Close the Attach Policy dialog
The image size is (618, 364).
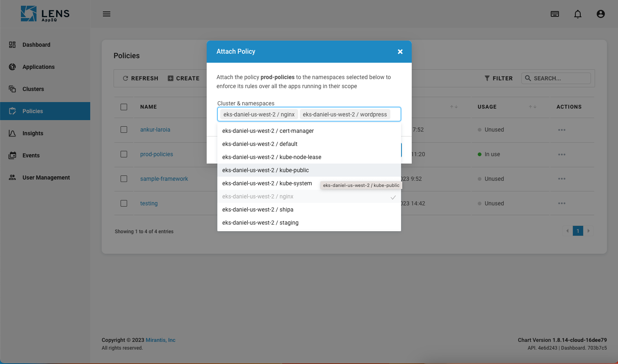click(x=400, y=52)
